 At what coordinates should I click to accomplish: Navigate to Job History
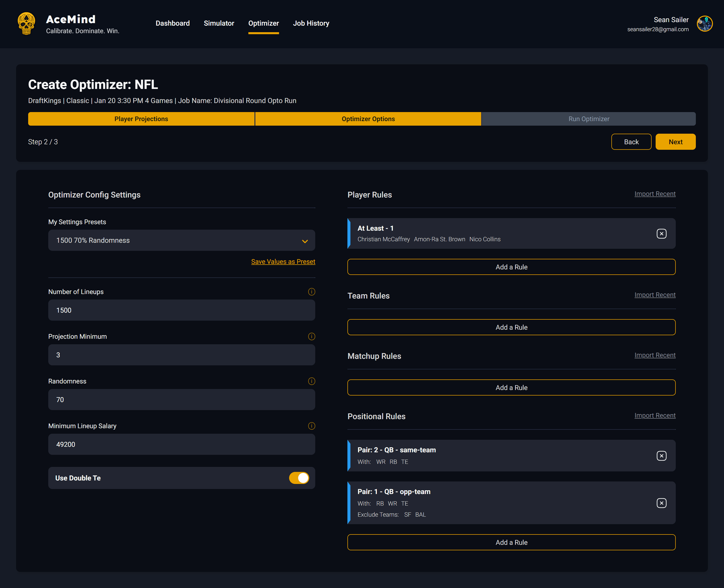click(x=311, y=23)
